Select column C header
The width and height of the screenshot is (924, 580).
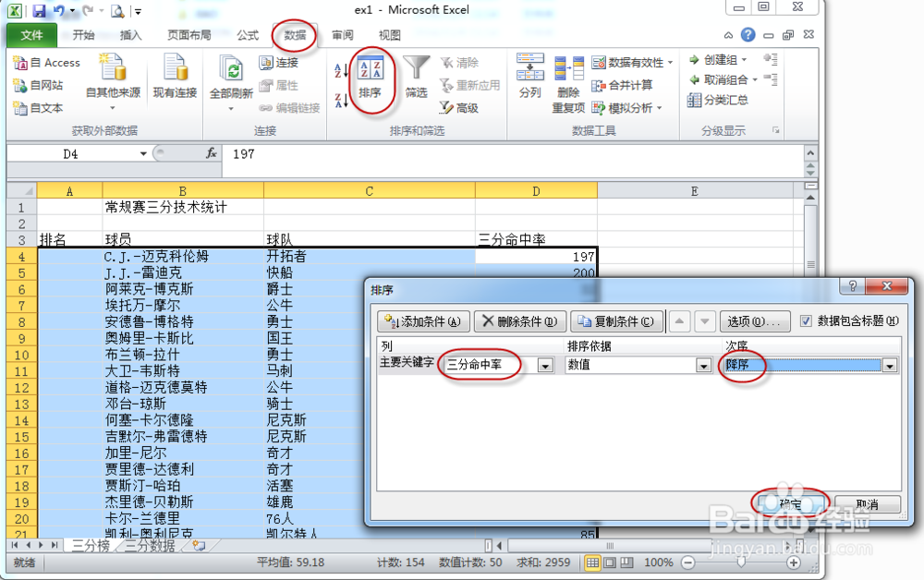tap(370, 191)
